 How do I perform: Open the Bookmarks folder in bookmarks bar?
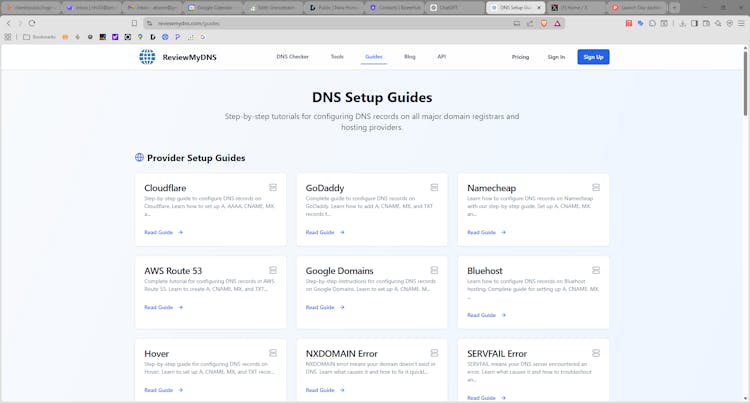tap(39, 37)
